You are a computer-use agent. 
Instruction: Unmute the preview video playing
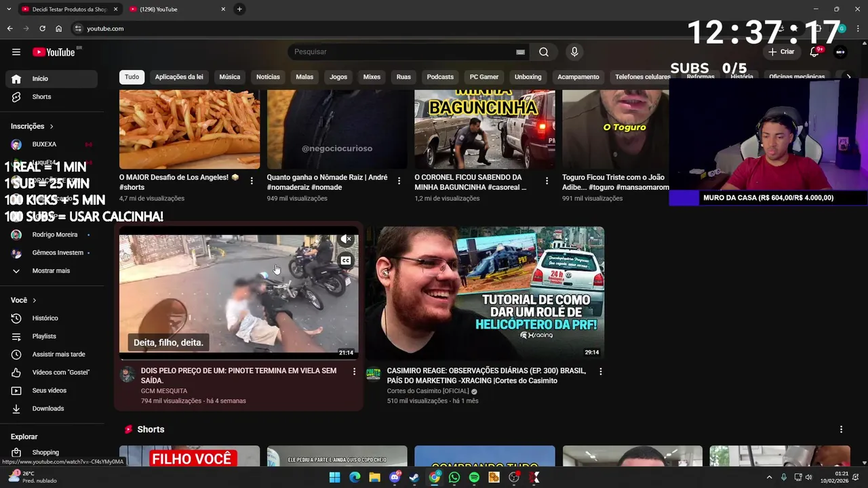click(346, 239)
